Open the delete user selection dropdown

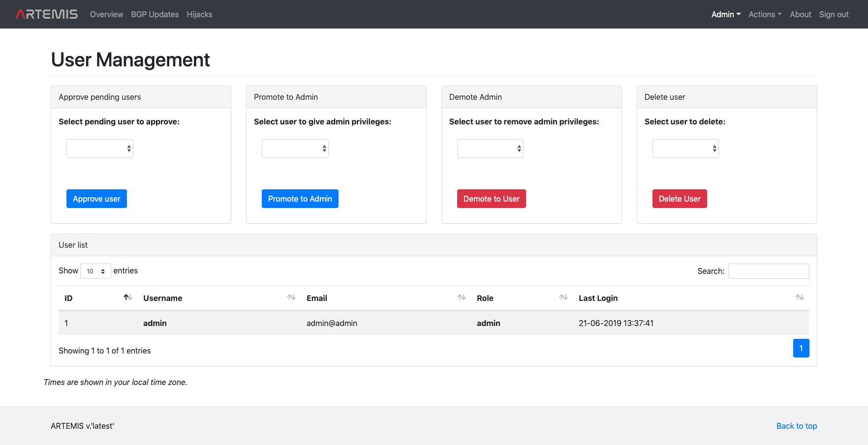(685, 148)
